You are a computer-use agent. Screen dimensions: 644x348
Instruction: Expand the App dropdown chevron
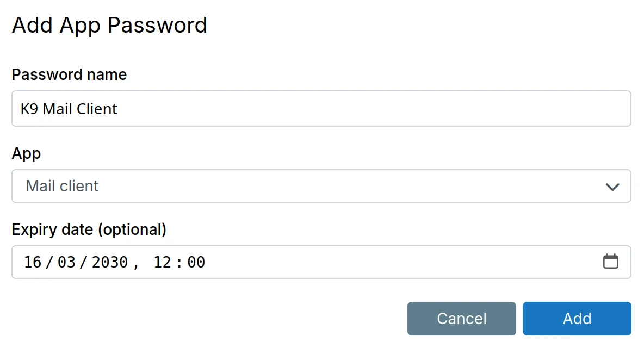[x=612, y=187]
